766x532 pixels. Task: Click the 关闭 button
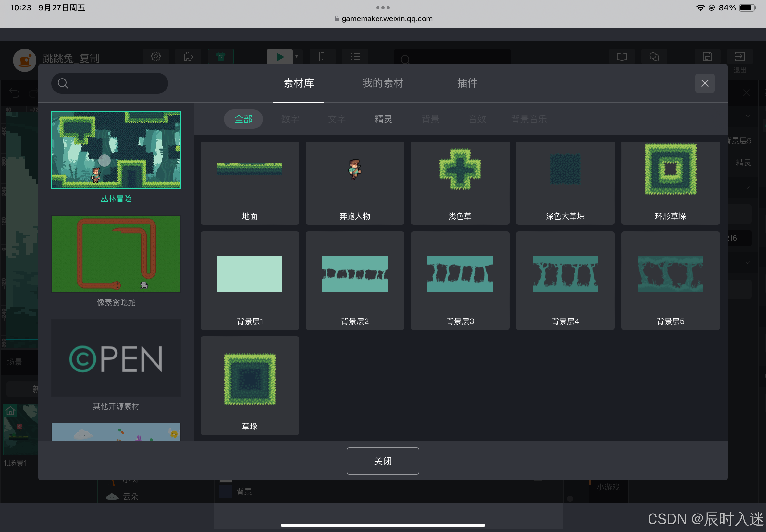pos(382,461)
